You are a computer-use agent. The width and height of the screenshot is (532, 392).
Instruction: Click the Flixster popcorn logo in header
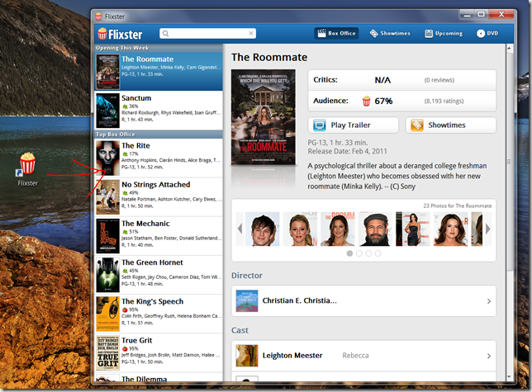(102, 34)
